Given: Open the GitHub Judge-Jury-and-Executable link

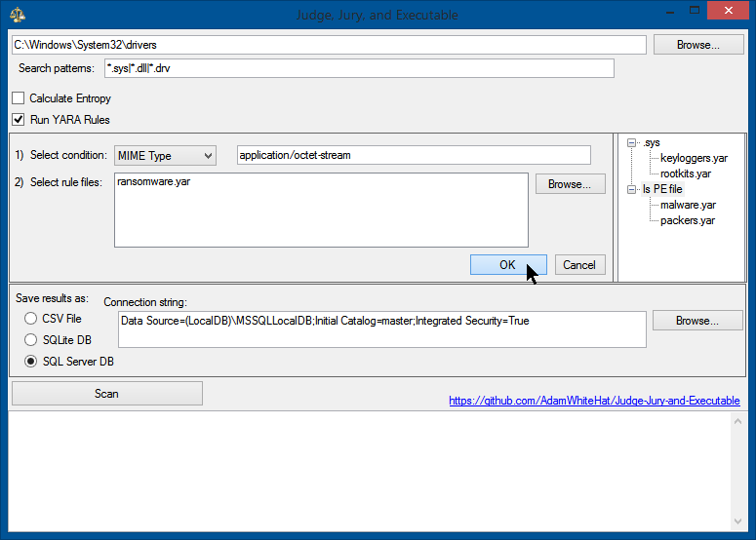Looking at the screenshot, I should [x=594, y=401].
